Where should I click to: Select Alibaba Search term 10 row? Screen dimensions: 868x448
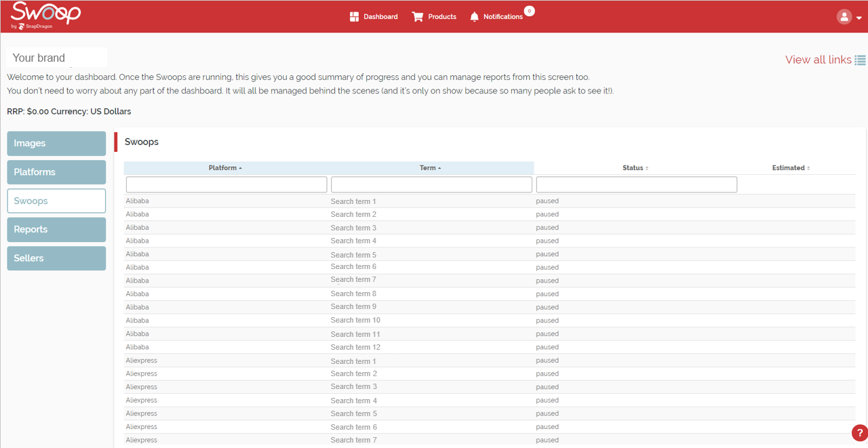click(x=489, y=321)
